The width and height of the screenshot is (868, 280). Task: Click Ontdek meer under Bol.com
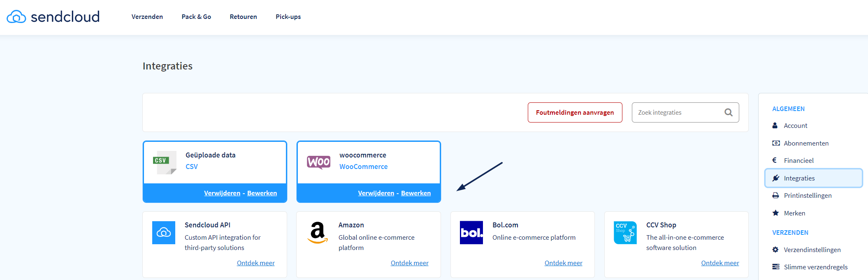point(563,263)
